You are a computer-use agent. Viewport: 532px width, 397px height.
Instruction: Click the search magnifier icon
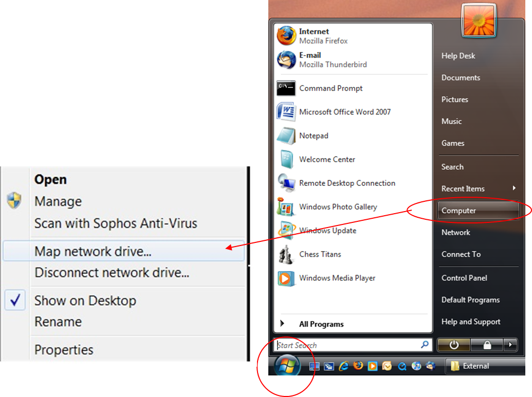point(425,345)
